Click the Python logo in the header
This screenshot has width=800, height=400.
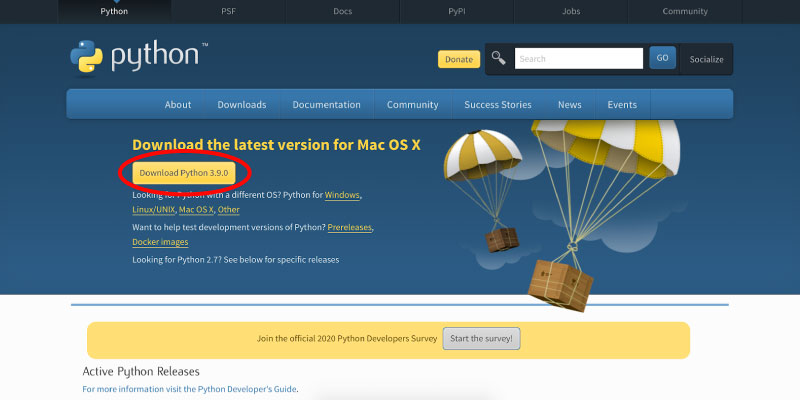point(139,57)
